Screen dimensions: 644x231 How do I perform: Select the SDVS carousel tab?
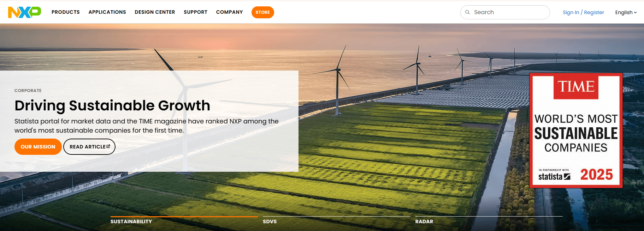[x=336, y=221]
